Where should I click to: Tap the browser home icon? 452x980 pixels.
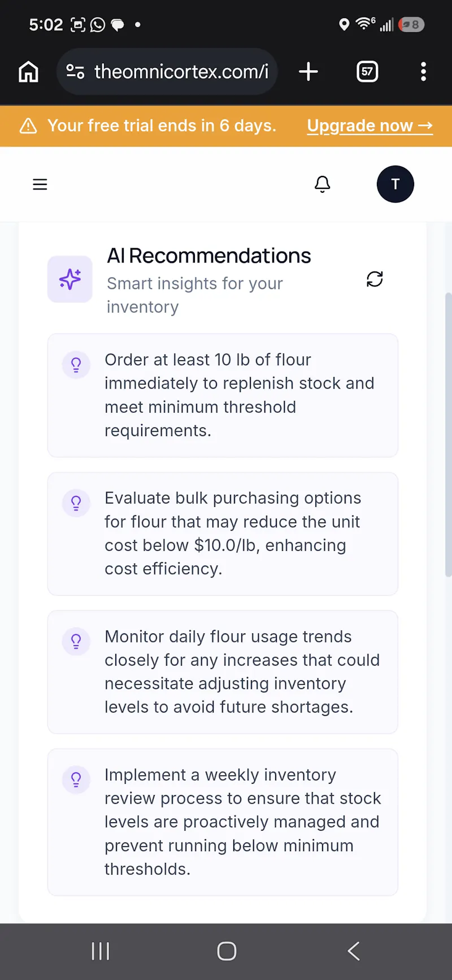tap(28, 72)
